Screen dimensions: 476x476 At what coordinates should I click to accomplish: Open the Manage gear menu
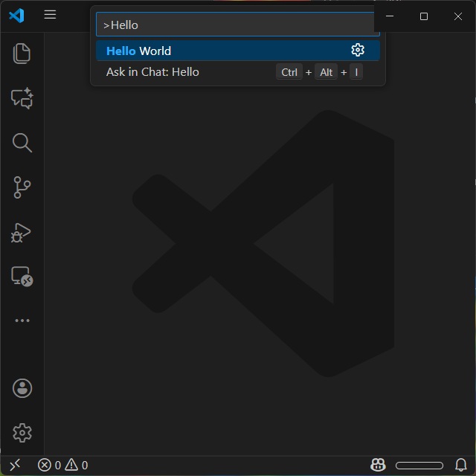click(x=22, y=432)
